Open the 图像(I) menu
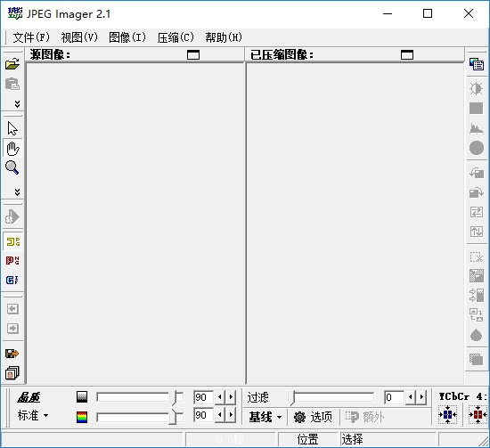 point(127,37)
